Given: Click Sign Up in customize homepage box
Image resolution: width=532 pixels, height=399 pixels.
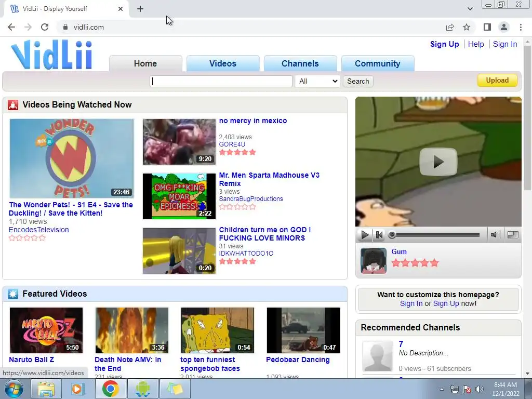Looking at the screenshot, I should tap(446, 303).
